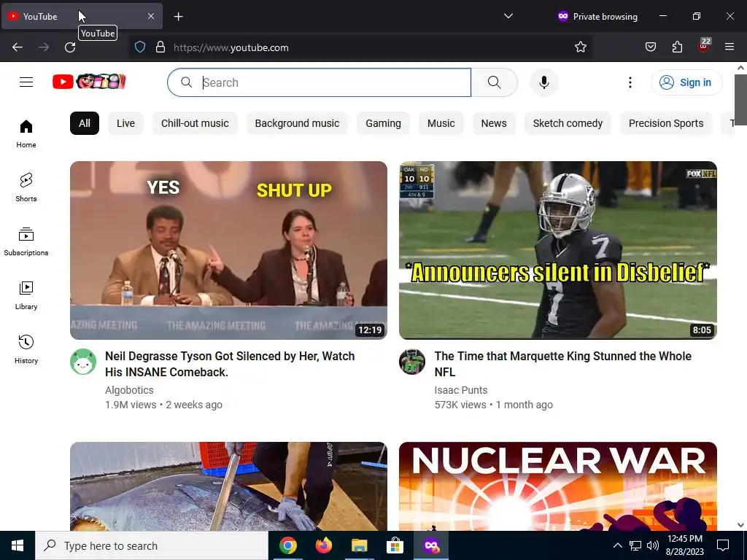Select the All filter chip
Viewport: 747px width, 560px height.
[x=85, y=123]
